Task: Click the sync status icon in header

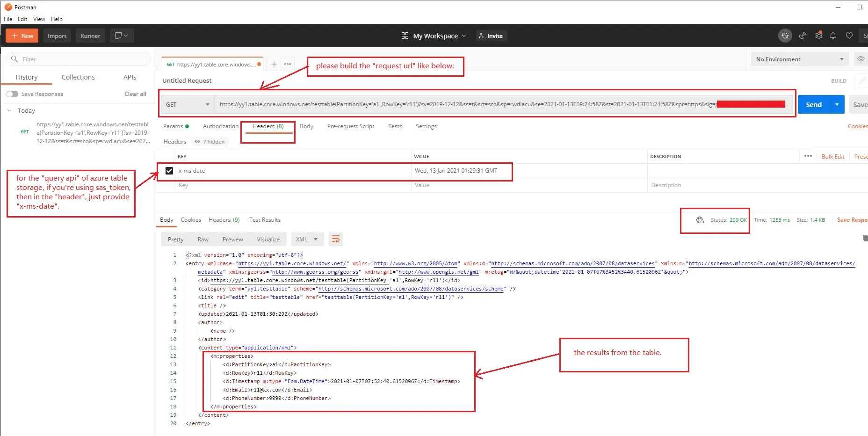Action: (x=785, y=36)
